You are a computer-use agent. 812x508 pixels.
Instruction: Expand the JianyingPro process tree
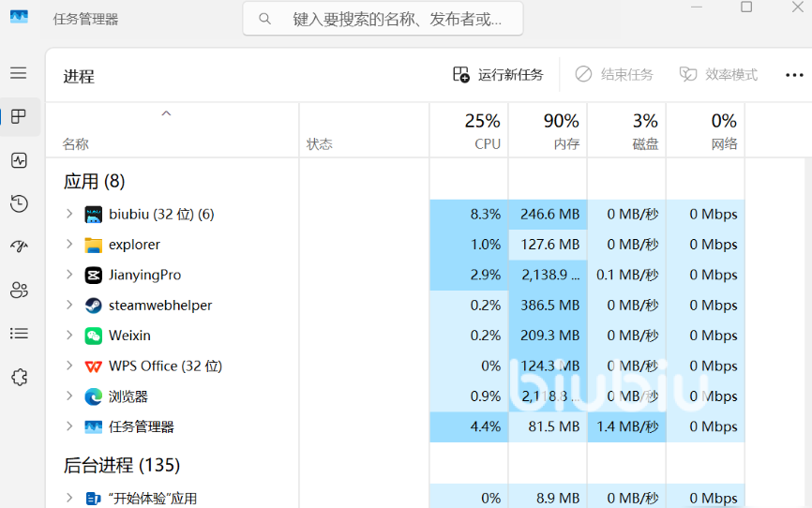click(x=68, y=275)
